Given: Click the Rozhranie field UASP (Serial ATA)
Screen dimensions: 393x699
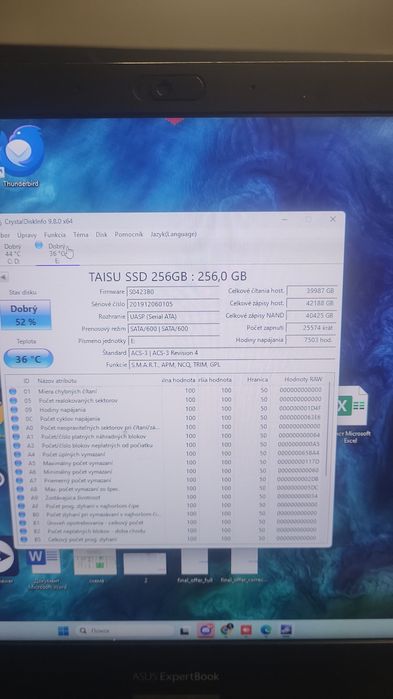Looking at the screenshot, I should pyautogui.click(x=173, y=317).
